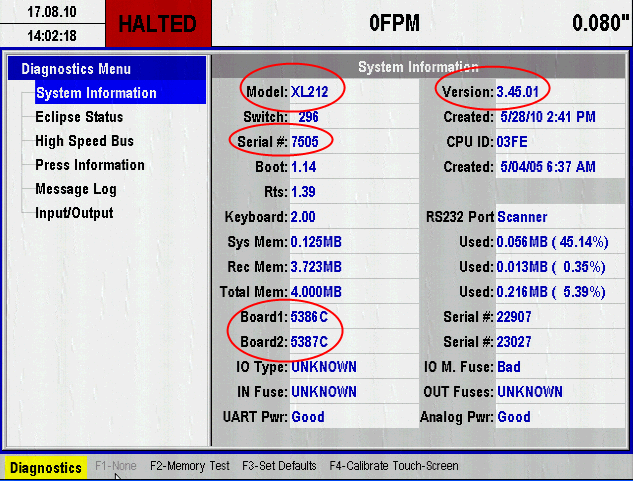The height and width of the screenshot is (481, 633).
Task: Click the Sys Mem value 0.125MB
Action: click(x=316, y=242)
